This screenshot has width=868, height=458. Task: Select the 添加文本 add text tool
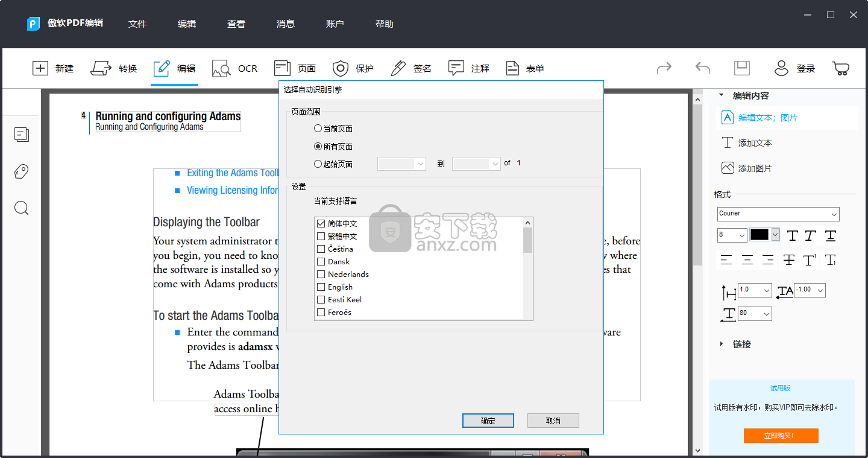click(x=747, y=143)
